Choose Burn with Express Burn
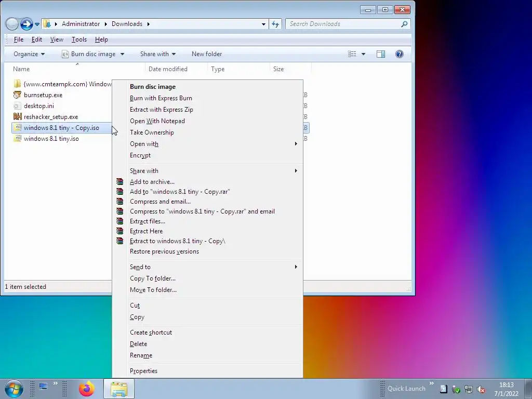This screenshot has width=532, height=399. (208, 98)
